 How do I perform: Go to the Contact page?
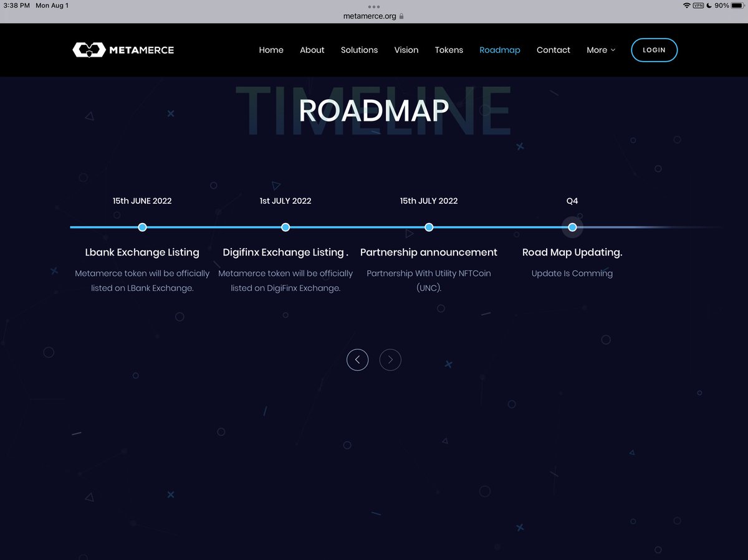[554, 50]
